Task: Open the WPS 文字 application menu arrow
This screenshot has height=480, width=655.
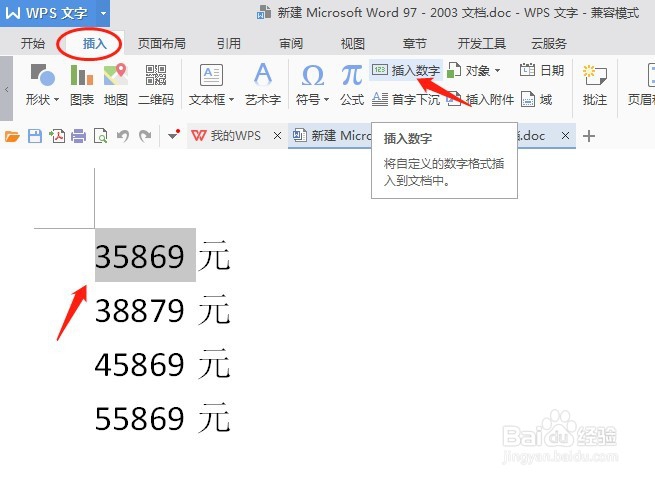Action: pos(103,13)
